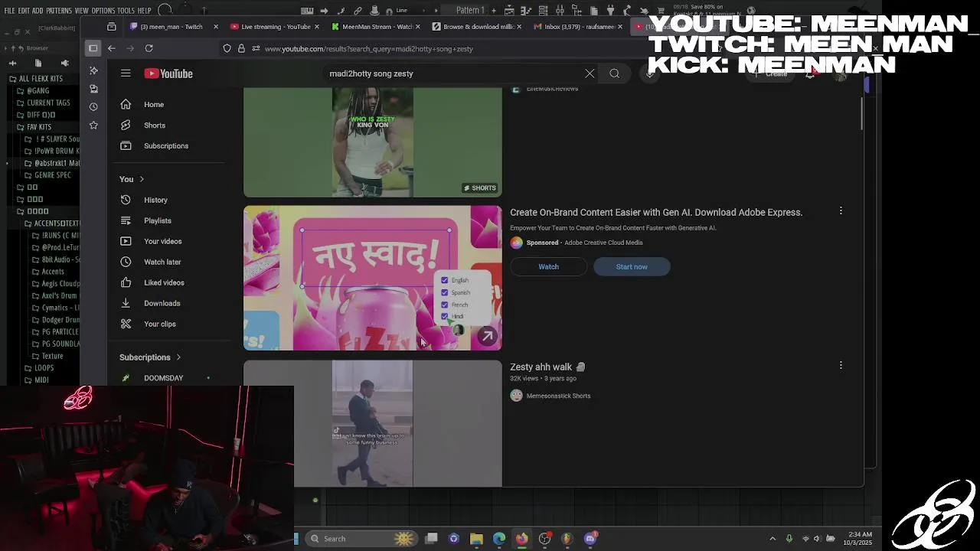This screenshot has width=980, height=551.
Task: Toggle the Firefox sidebar button
Action: pos(93,48)
